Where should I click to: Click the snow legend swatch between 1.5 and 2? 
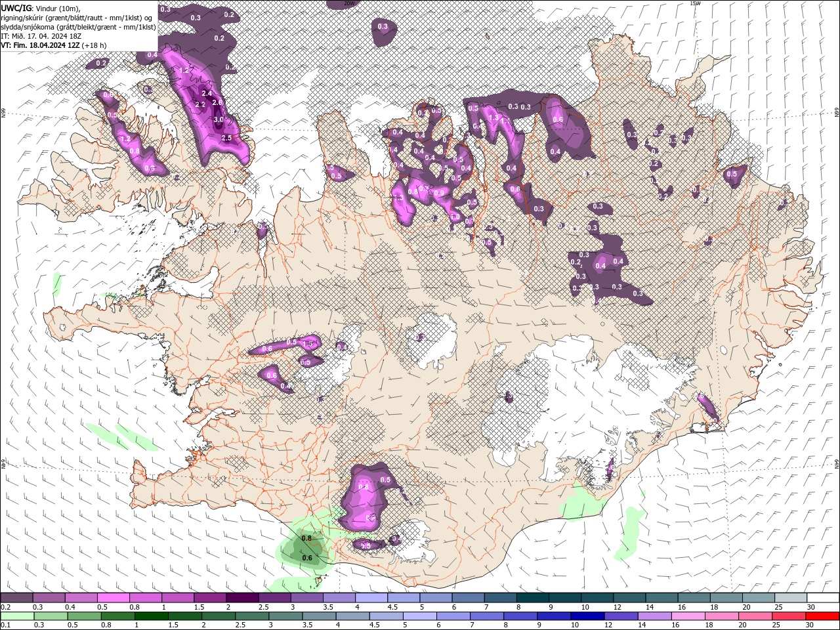tap(210, 598)
